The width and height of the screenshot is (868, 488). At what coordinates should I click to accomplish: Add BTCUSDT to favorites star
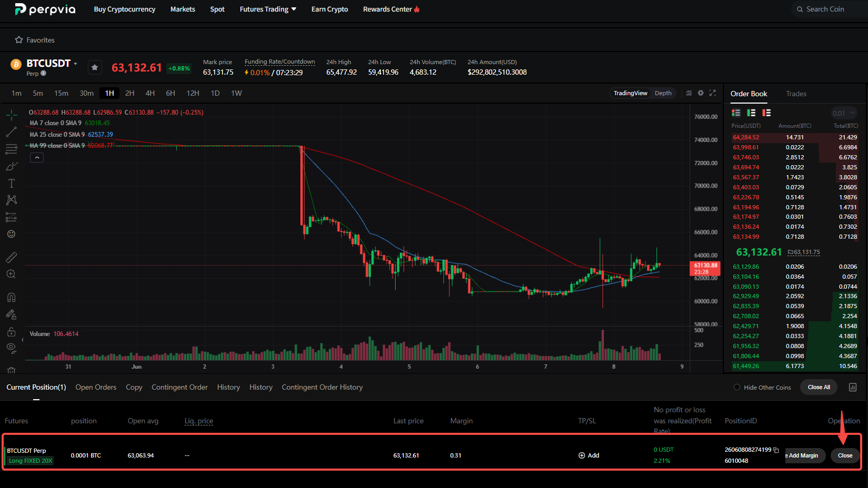(95, 67)
